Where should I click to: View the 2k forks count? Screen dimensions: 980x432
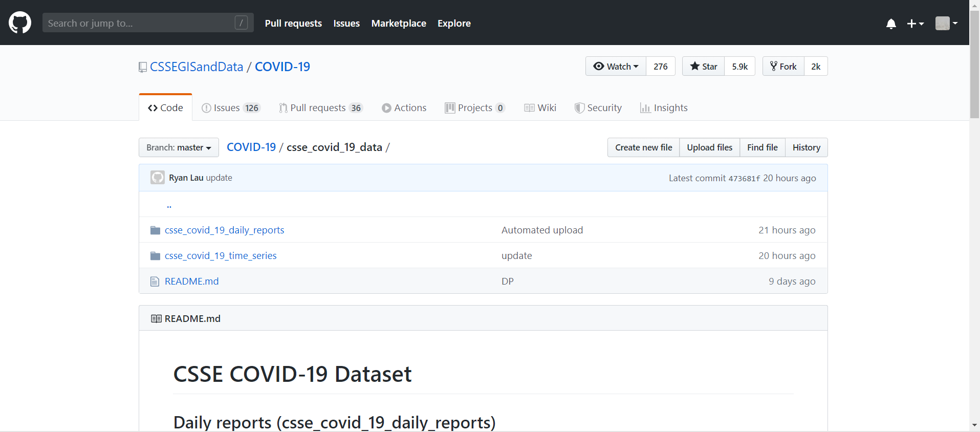tap(816, 66)
